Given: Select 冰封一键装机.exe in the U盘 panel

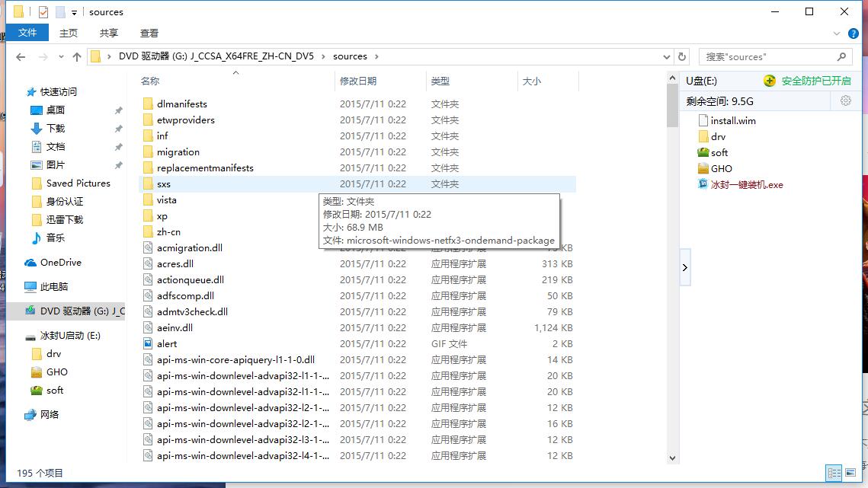Looking at the screenshot, I should [x=746, y=185].
